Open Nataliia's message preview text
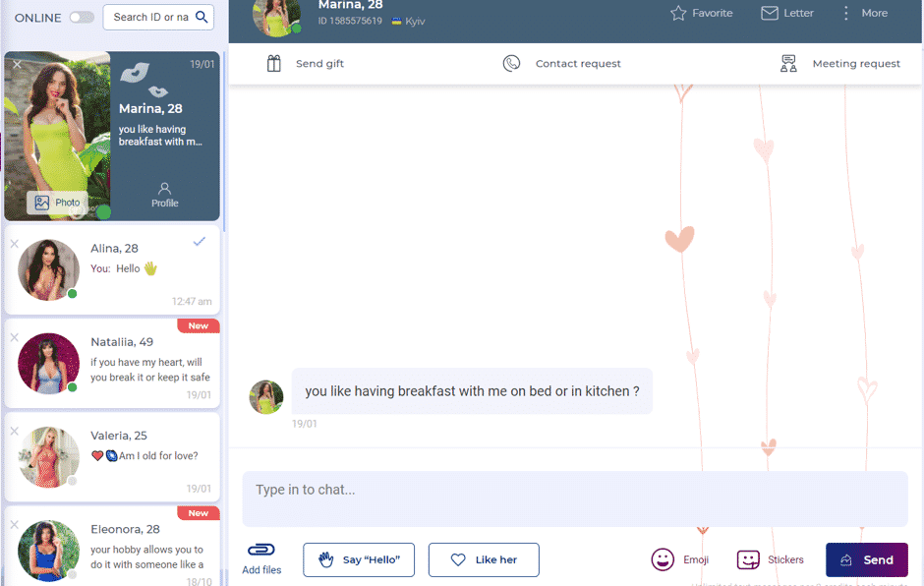 coord(150,370)
